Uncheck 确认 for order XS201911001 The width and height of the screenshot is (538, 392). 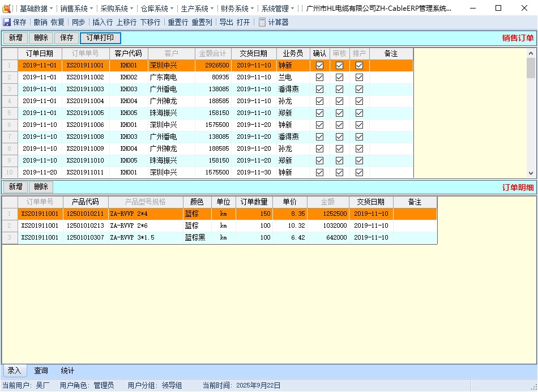(319, 65)
